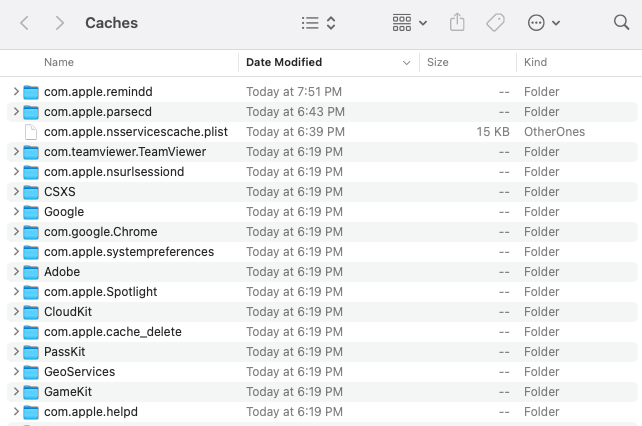The width and height of the screenshot is (642, 426).
Task: Expand the com.teamviewer.TeamViewer folder
Action: pos(16,152)
